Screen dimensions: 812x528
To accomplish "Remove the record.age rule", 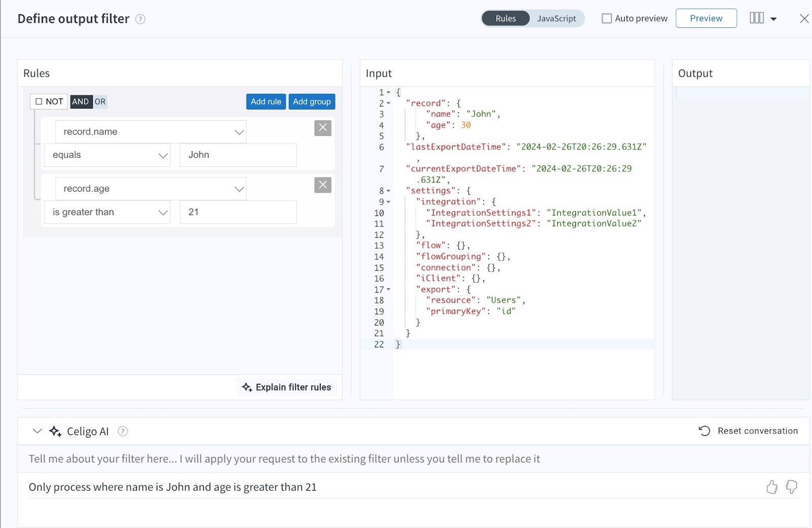I will click(323, 185).
